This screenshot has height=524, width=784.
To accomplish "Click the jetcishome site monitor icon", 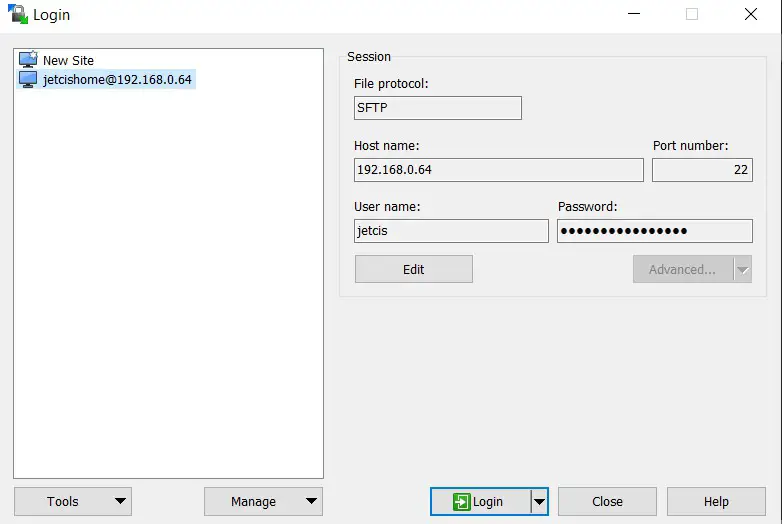I will pos(28,79).
